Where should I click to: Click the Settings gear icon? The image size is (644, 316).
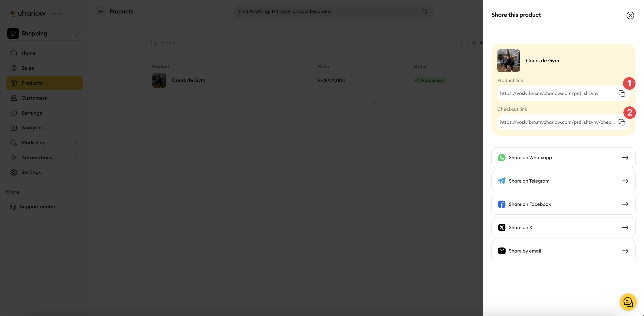click(x=13, y=172)
